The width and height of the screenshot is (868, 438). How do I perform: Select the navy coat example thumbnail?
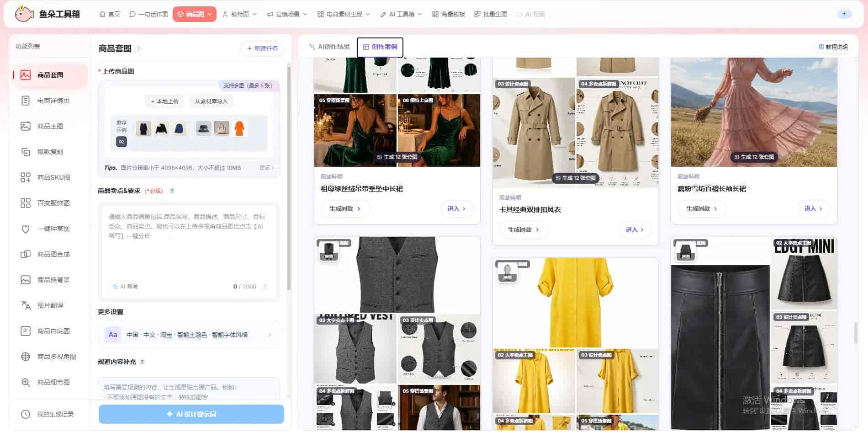[143, 129]
